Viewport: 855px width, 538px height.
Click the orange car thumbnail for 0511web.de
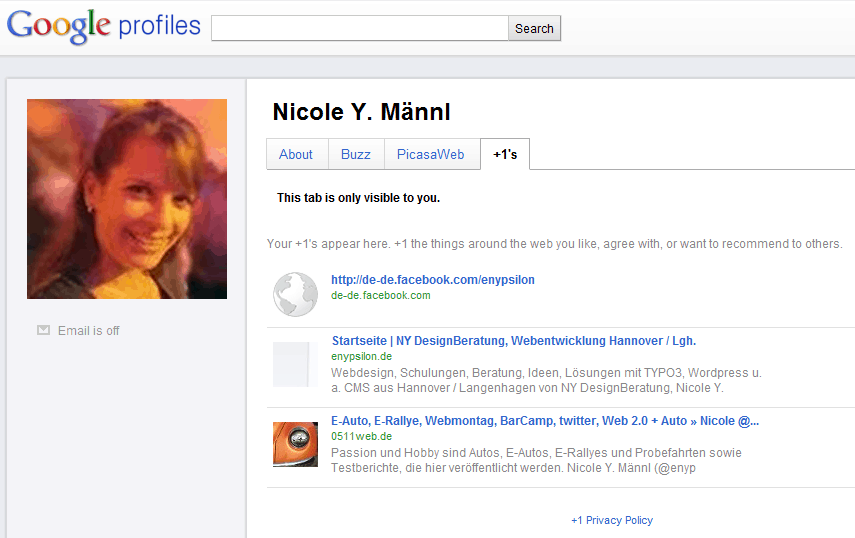[x=295, y=444]
